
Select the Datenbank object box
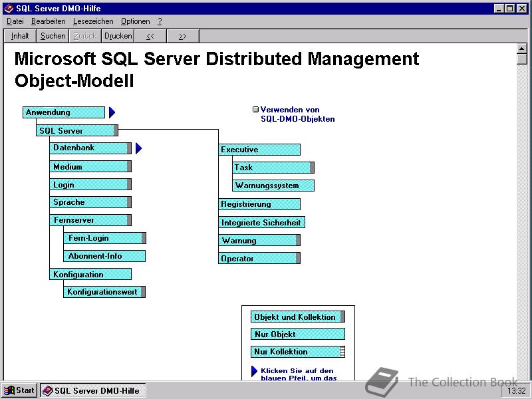click(90, 148)
